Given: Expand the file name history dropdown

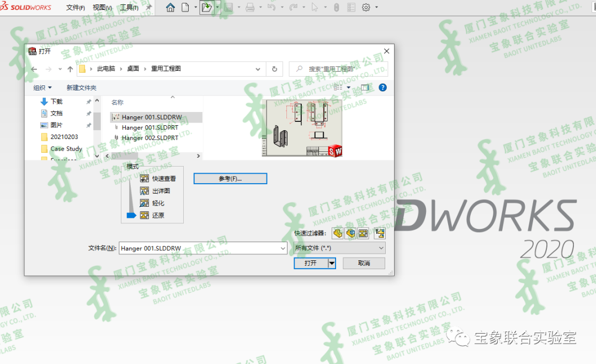Looking at the screenshot, I should (283, 248).
